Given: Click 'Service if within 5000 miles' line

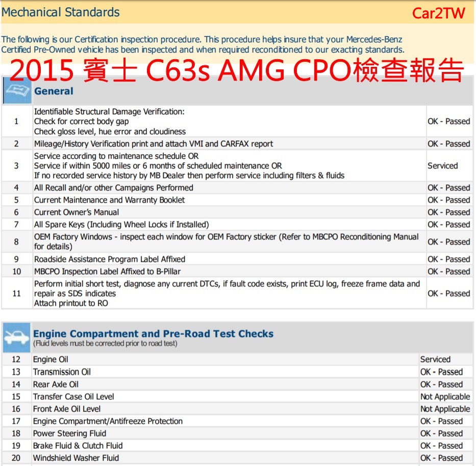Looking at the screenshot, I should tap(158, 165).
